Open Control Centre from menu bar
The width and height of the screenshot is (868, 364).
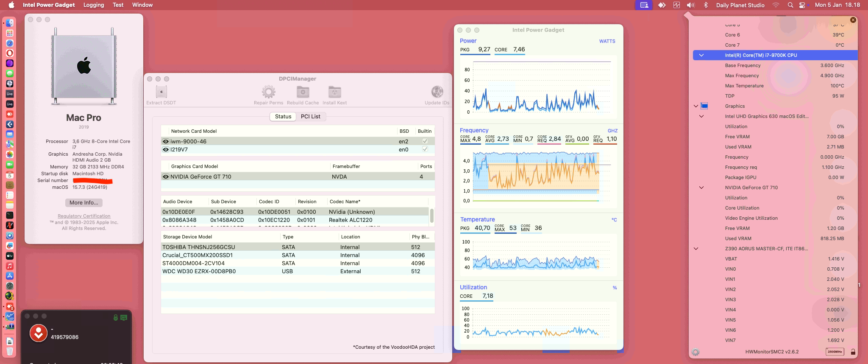(802, 5)
